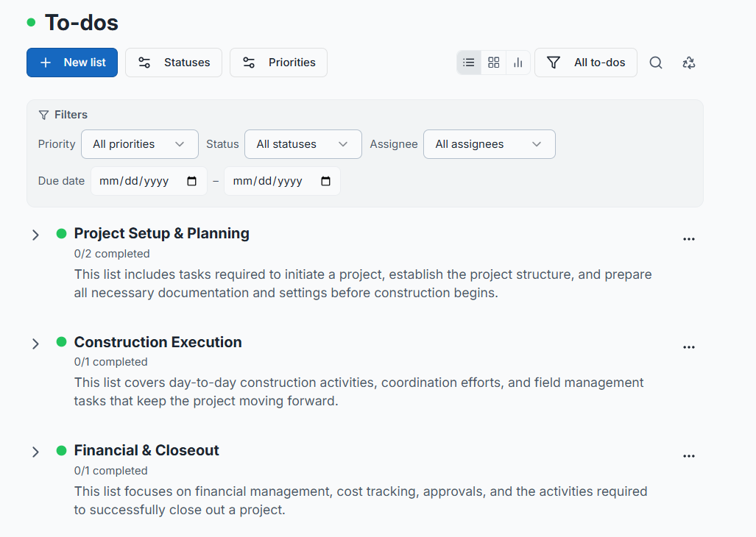The width and height of the screenshot is (756, 537).
Task: Open more options for Financial & Closeout
Action: pyautogui.click(x=689, y=456)
